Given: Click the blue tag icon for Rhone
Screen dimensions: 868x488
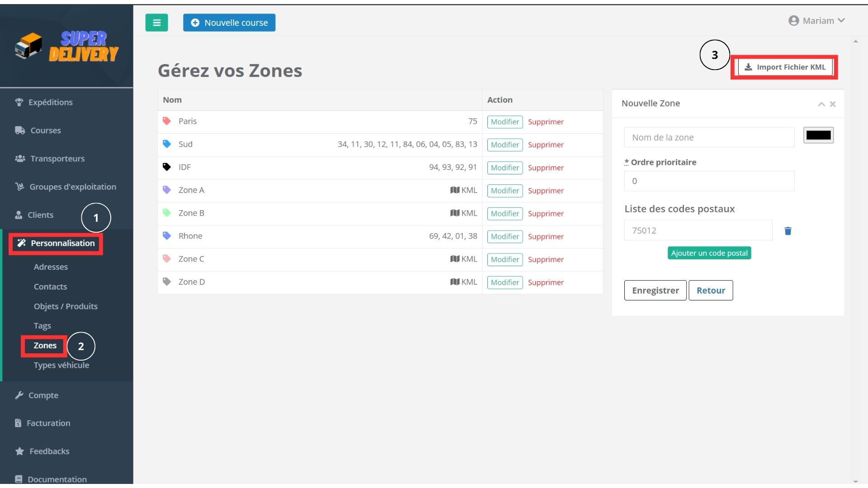Looking at the screenshot, I should (167, 236).
